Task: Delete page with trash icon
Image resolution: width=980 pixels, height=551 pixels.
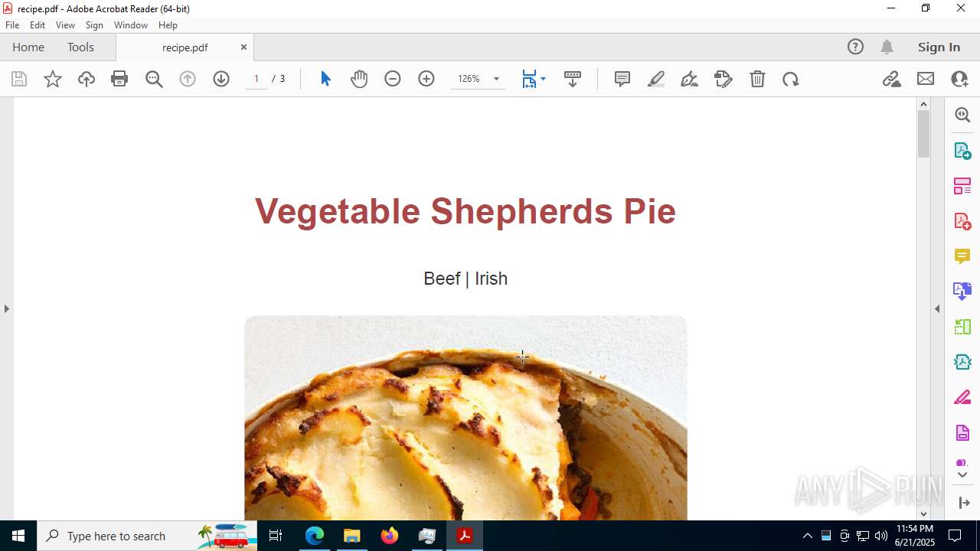Action: point(757,79)
